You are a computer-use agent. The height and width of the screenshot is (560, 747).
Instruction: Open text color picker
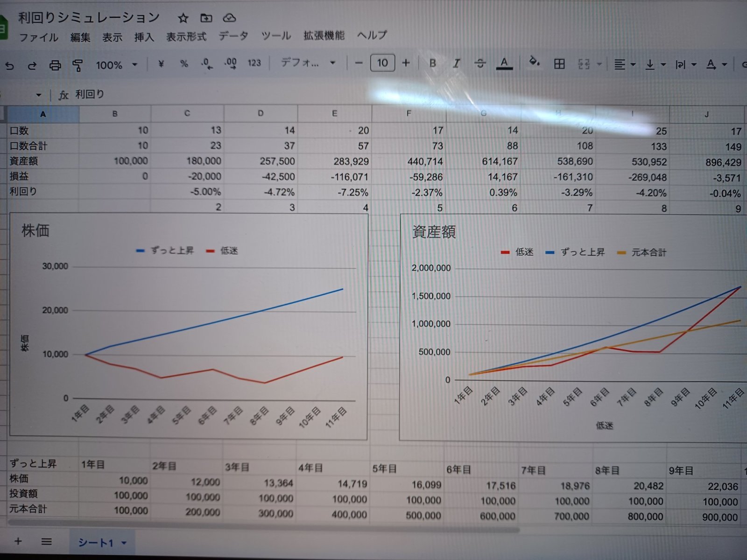504,63
